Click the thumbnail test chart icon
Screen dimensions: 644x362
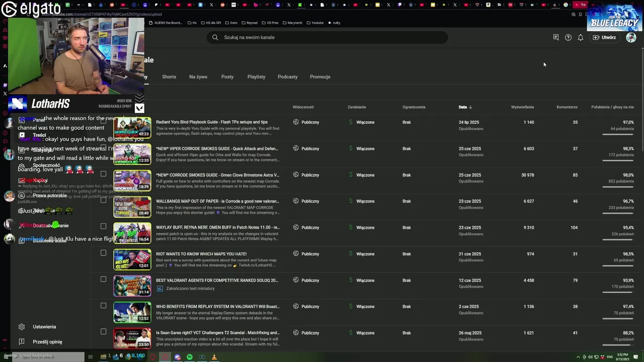[160, 289]
